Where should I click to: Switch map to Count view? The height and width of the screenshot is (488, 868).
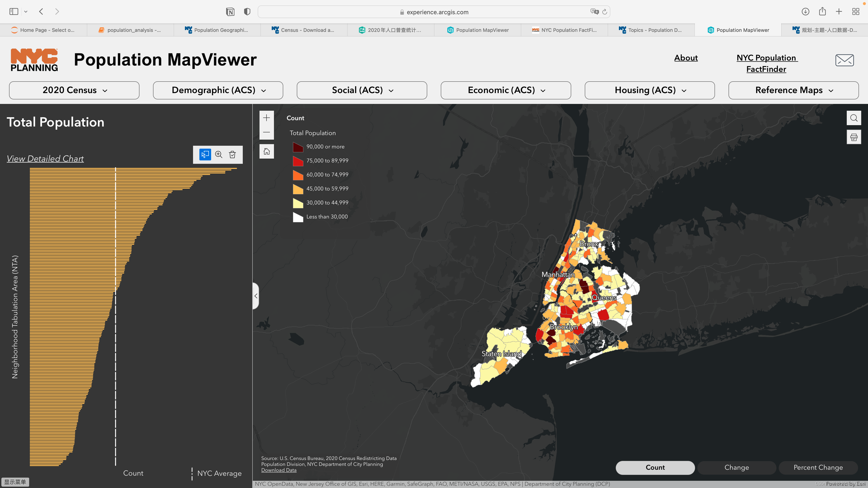coord(655,467)
